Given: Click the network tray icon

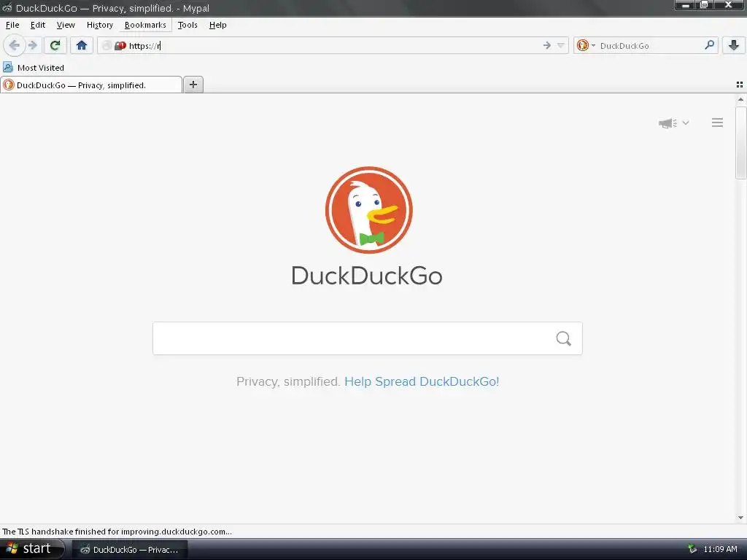Looking at the screenshot, I should click(x=692, y=549).
